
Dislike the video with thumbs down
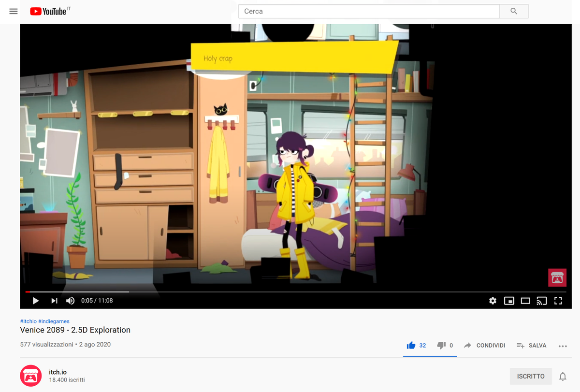445,345
